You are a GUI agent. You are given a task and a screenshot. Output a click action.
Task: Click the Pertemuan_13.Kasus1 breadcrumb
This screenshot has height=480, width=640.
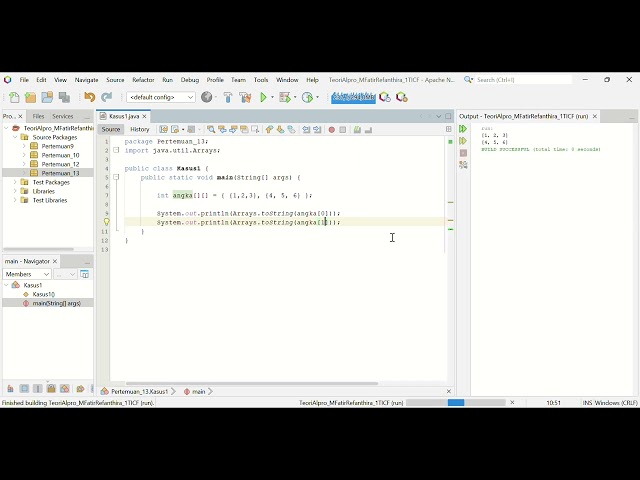[x=139, y=391]
